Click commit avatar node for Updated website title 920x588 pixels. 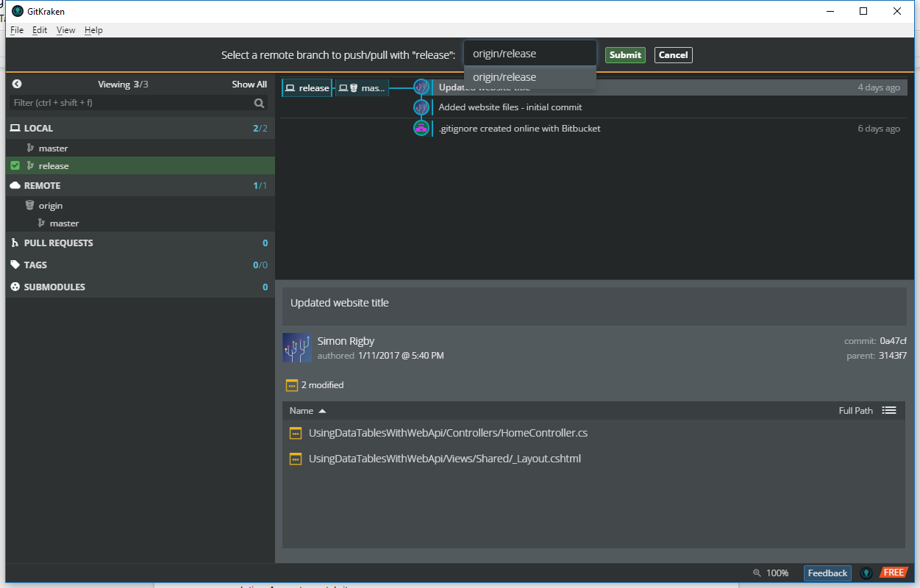[x=421, y=87]
